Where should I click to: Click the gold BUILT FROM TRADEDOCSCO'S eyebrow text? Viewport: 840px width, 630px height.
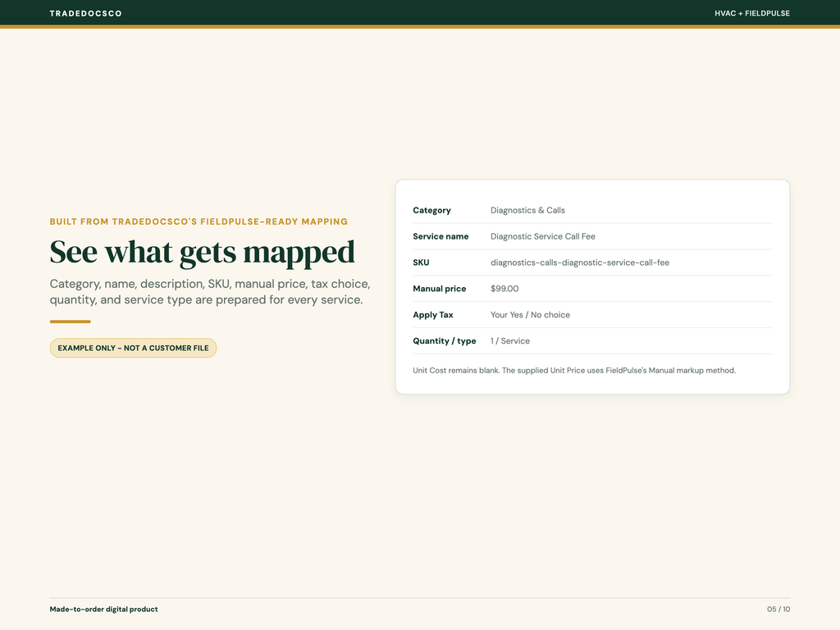click(199, 221)
